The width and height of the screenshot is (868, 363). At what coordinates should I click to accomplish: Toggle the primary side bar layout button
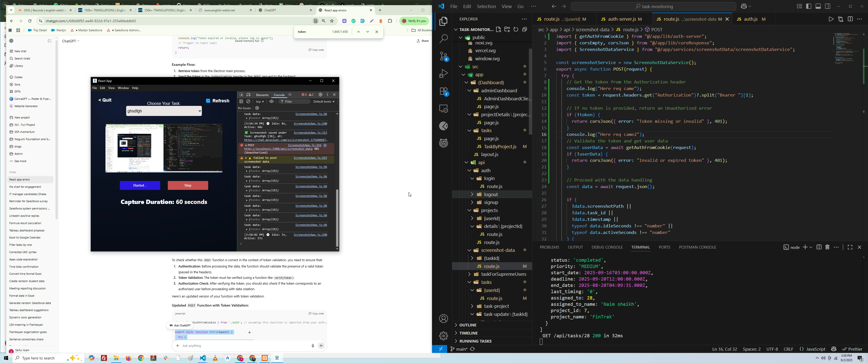[809, 6]
